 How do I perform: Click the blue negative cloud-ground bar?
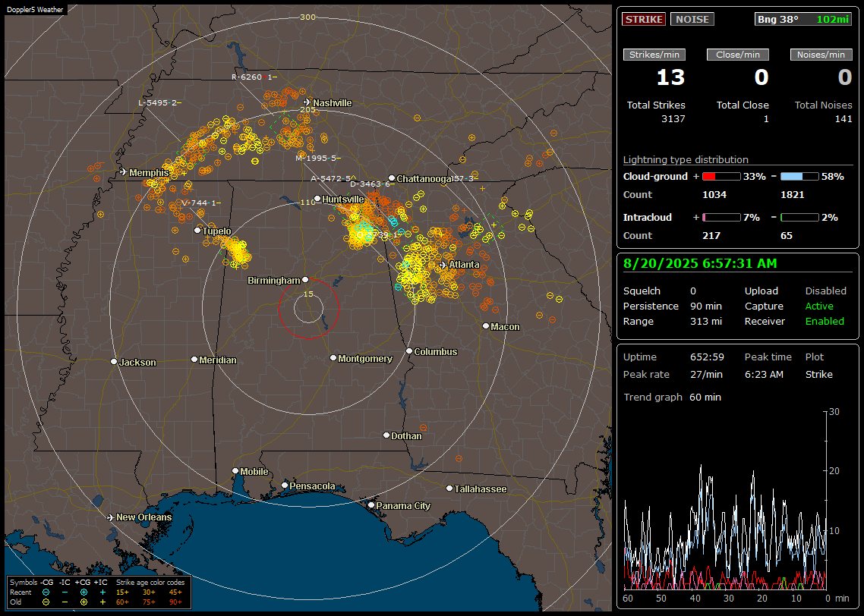799,177
